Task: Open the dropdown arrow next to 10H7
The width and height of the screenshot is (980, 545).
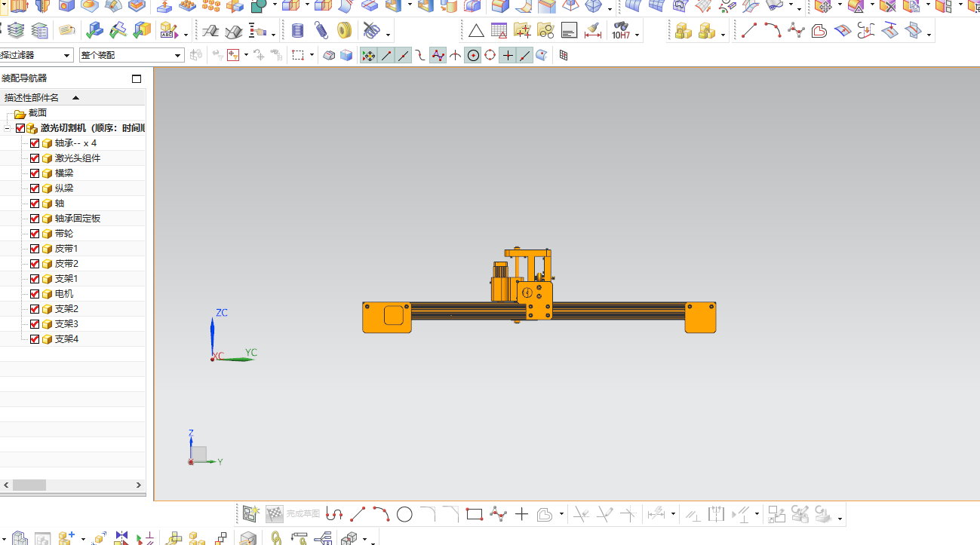Action: pyautogui.click(x=637, y=35)
